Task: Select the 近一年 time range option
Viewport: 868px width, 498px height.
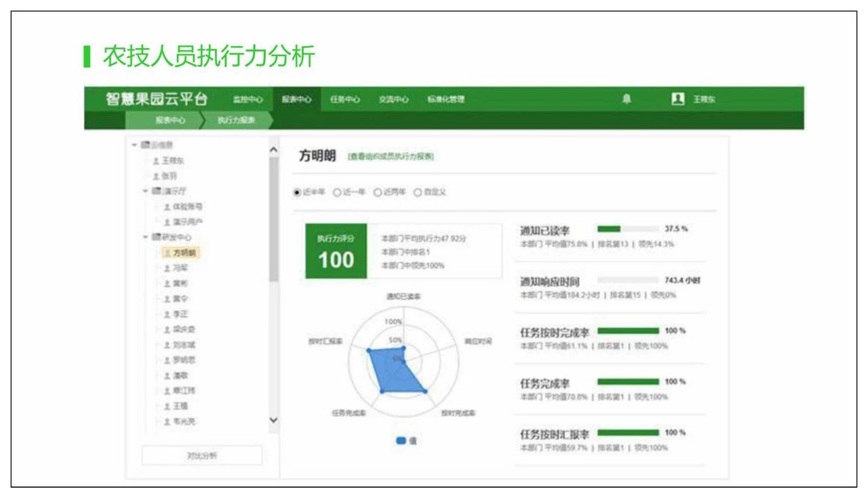Action: (337, 192)
